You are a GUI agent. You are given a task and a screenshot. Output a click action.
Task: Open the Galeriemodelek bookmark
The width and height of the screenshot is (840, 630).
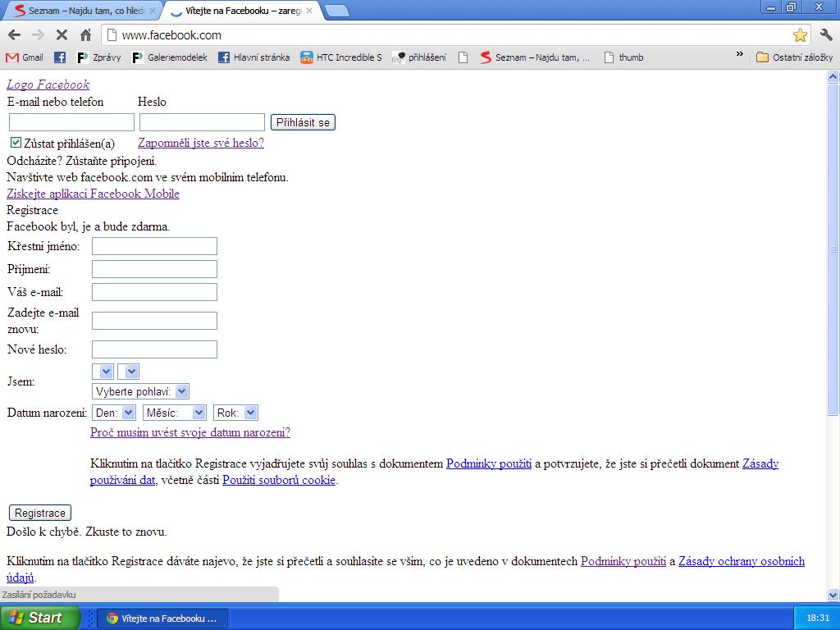[x=169, y=57]
